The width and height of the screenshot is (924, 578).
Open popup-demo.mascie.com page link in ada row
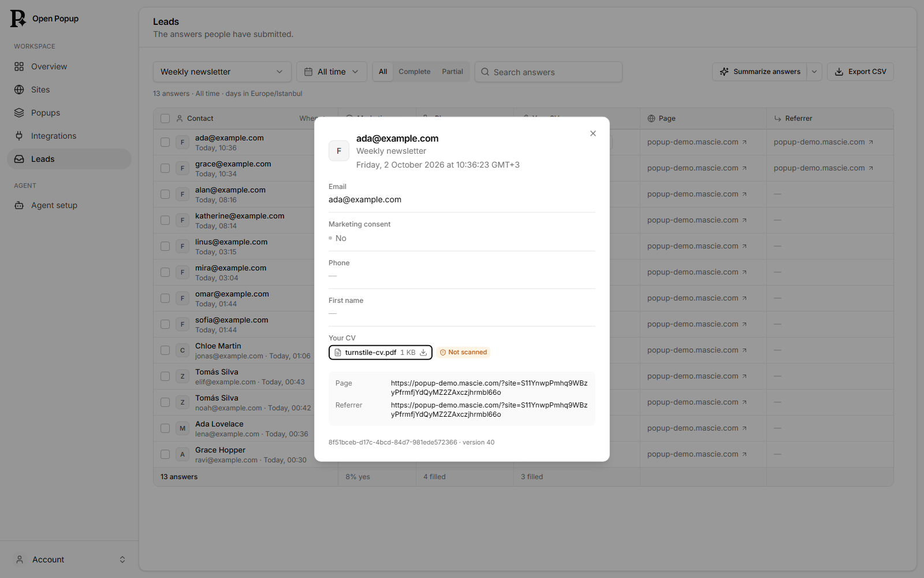697,142
